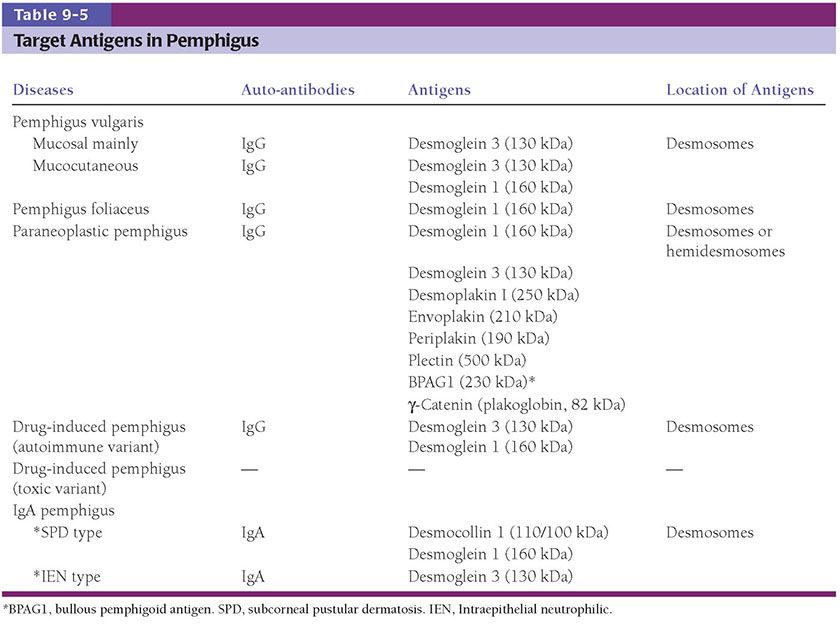The image size is (840, 625).
Task: Select Desmocollin 1 (110/100 kDa) antigen
Action: [x=508, y=533]
